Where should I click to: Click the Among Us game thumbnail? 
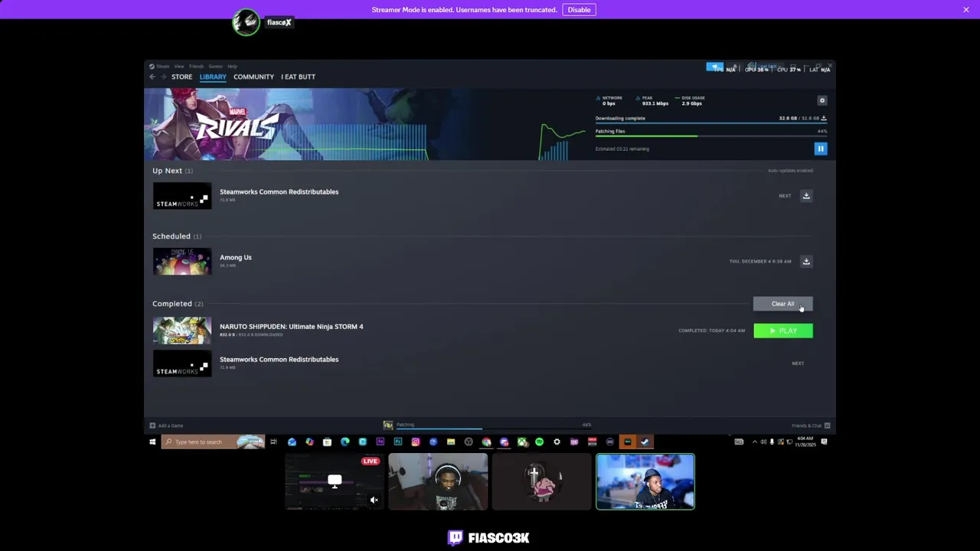tap(181, 262)
